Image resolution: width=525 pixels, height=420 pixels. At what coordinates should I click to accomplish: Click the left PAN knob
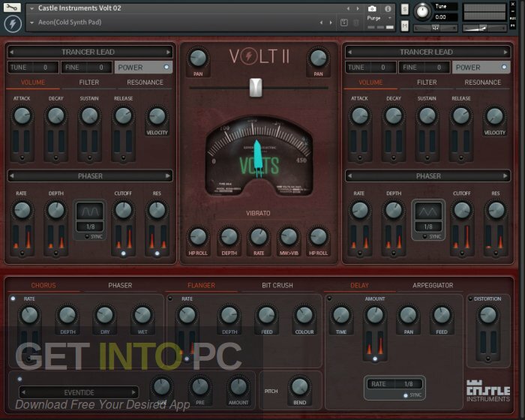pos(198,58)
